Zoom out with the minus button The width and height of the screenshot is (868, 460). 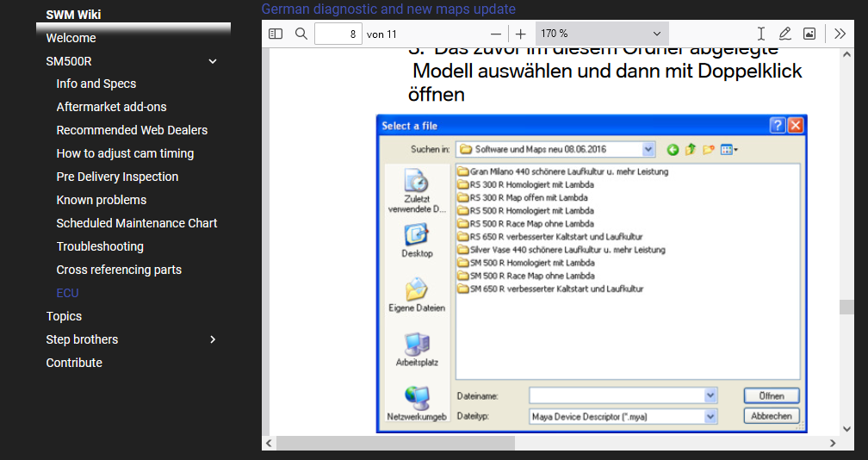[x=495, y=34]
